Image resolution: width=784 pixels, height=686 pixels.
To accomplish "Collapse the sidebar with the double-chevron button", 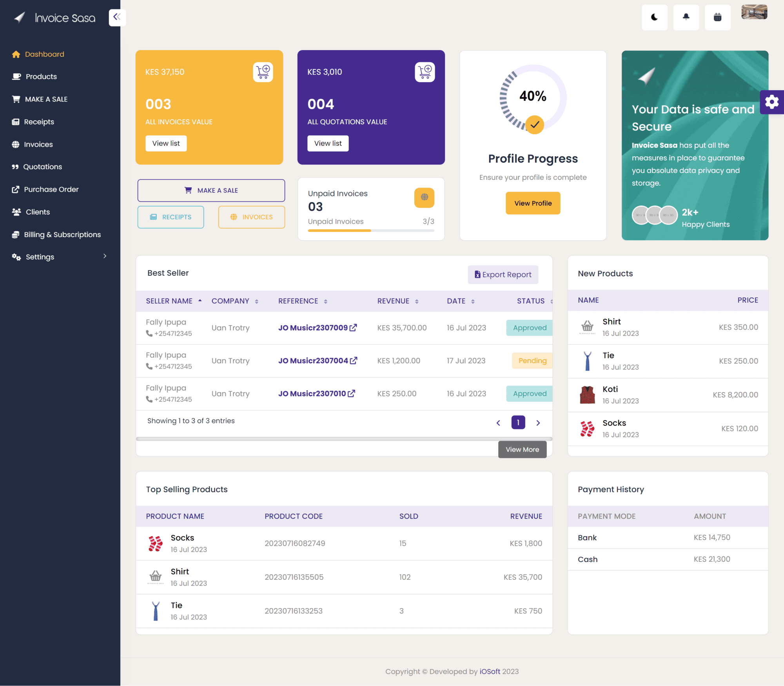I will [x=117, y=17].
